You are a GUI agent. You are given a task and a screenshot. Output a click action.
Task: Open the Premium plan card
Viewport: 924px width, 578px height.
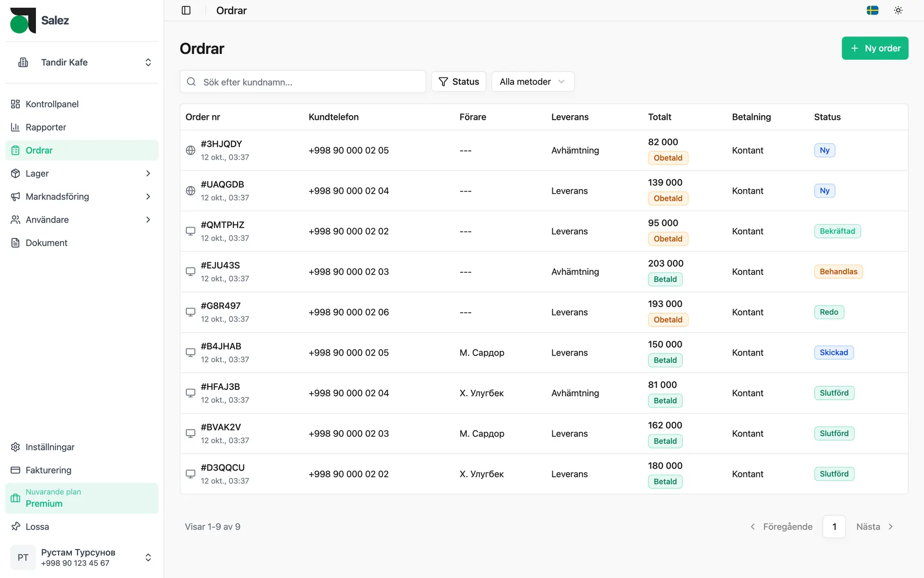[x=82, y=498]
